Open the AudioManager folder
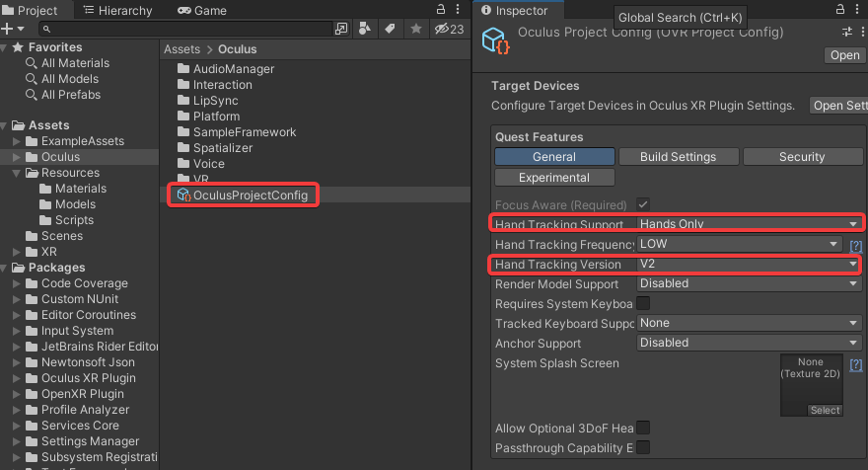The width and height of the screenshot is (868, 470). [226, 69]
